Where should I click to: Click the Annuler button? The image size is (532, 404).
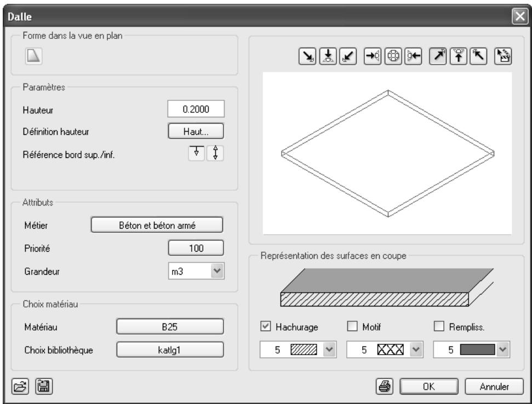pyautogui.click(x=494, y=386)
